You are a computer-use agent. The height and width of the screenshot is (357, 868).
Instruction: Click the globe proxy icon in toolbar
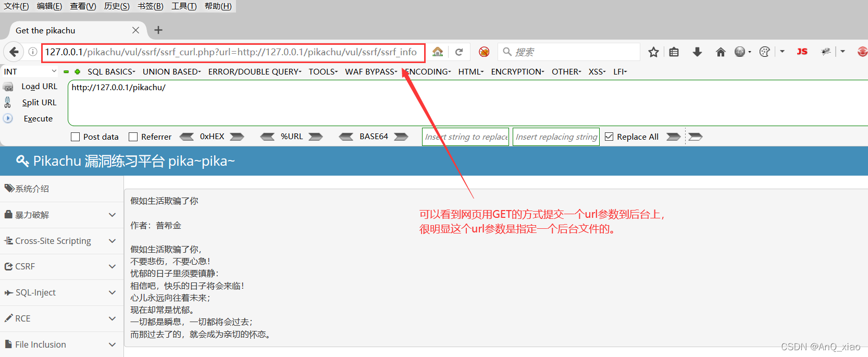(x=740, y=52)
